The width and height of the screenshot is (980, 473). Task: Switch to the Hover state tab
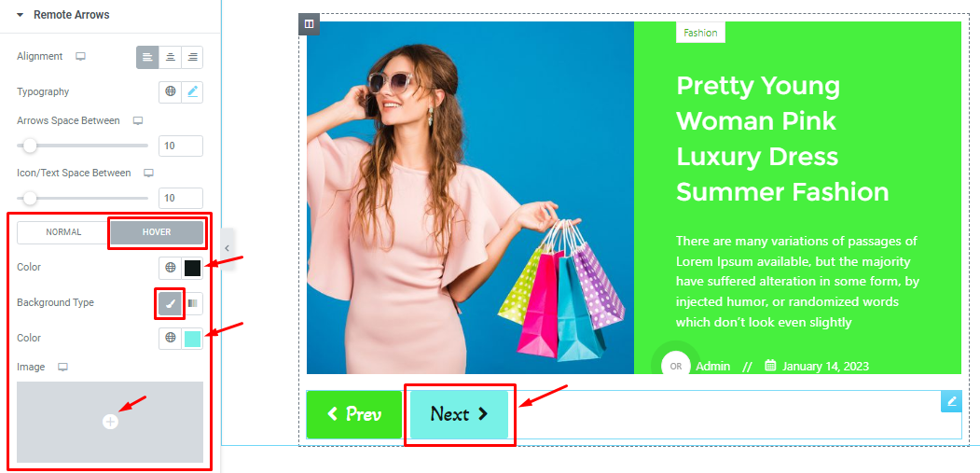pos(157,232)
